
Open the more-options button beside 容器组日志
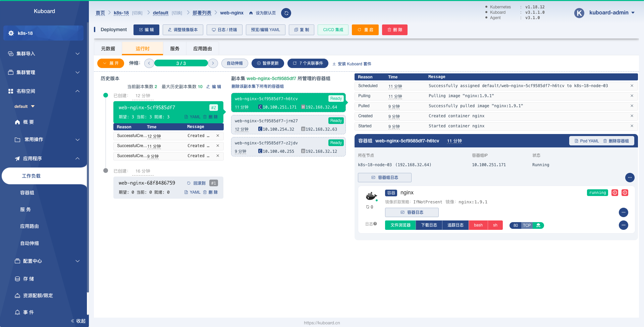(630, 178)
